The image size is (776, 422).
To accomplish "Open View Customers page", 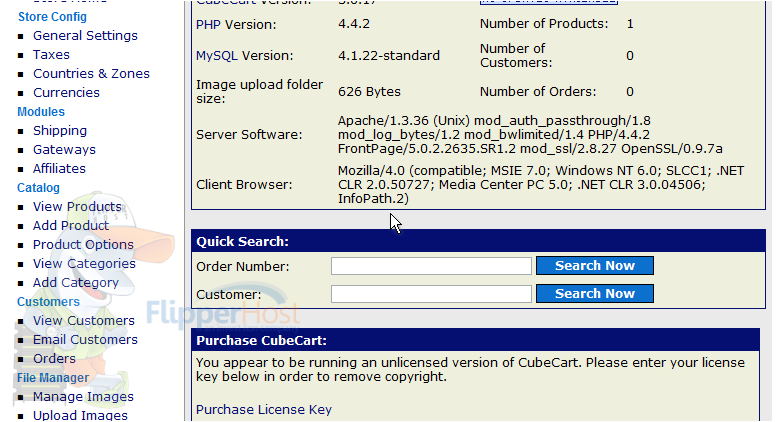I will (84, 321).
